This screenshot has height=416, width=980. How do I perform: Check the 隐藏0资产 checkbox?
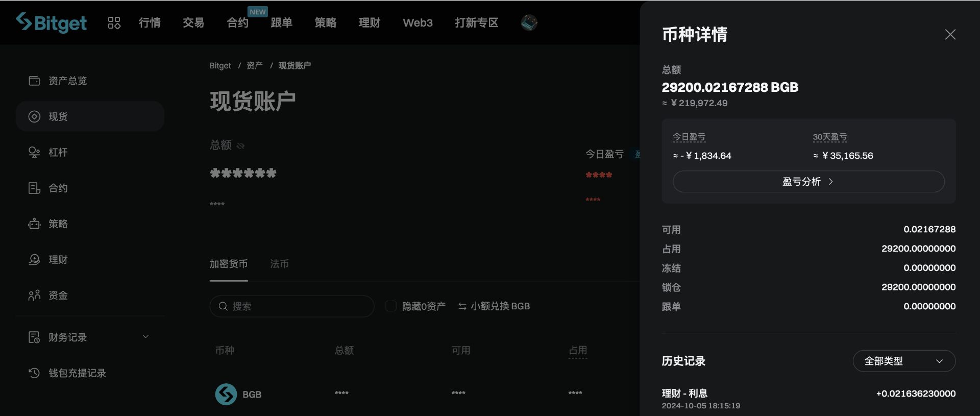(x=391, y=306)
